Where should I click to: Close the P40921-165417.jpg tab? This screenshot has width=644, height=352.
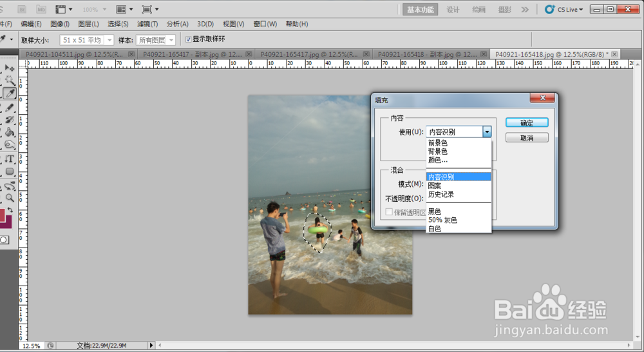366,54
